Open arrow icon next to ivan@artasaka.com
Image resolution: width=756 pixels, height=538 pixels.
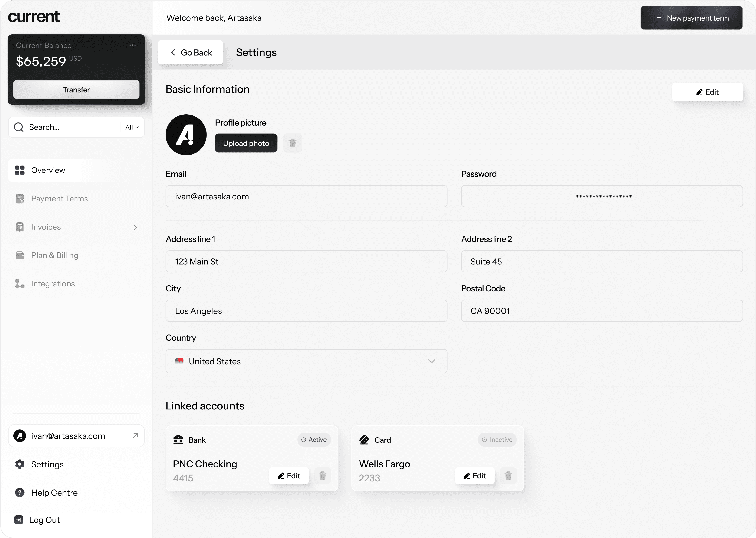click(x=135, y=436)
